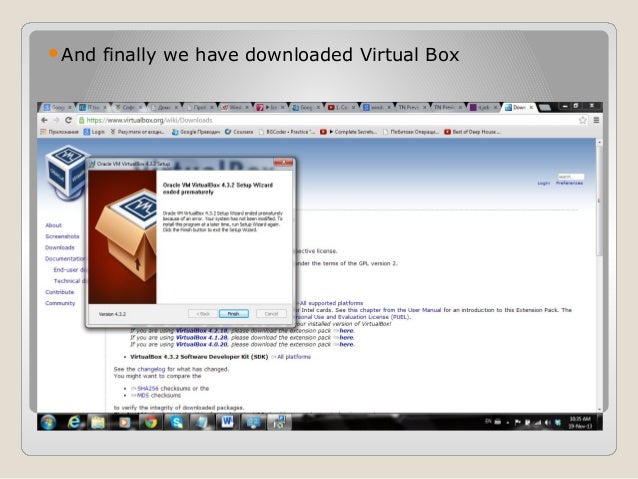Open the Login bookmark
The image size is (638, 479).
coord(94,132)
